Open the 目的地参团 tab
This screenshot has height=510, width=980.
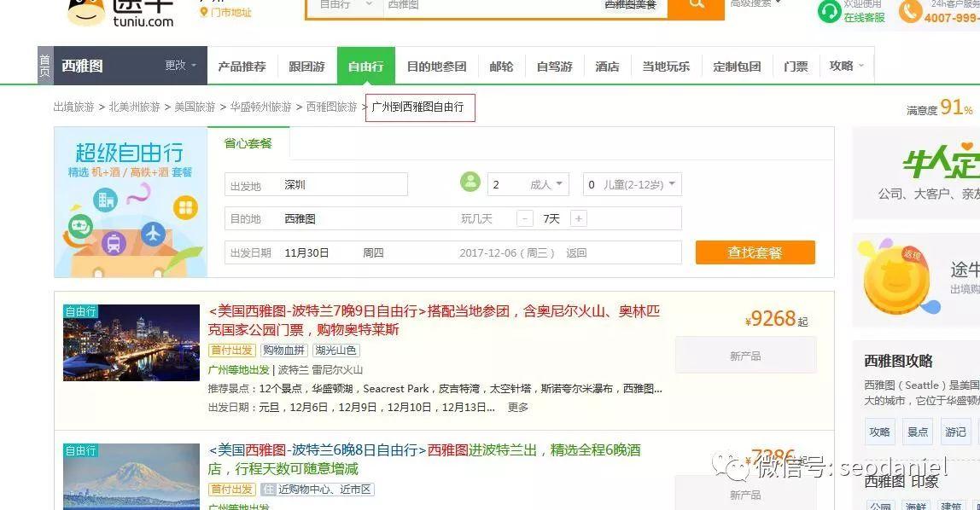point(437,67)
